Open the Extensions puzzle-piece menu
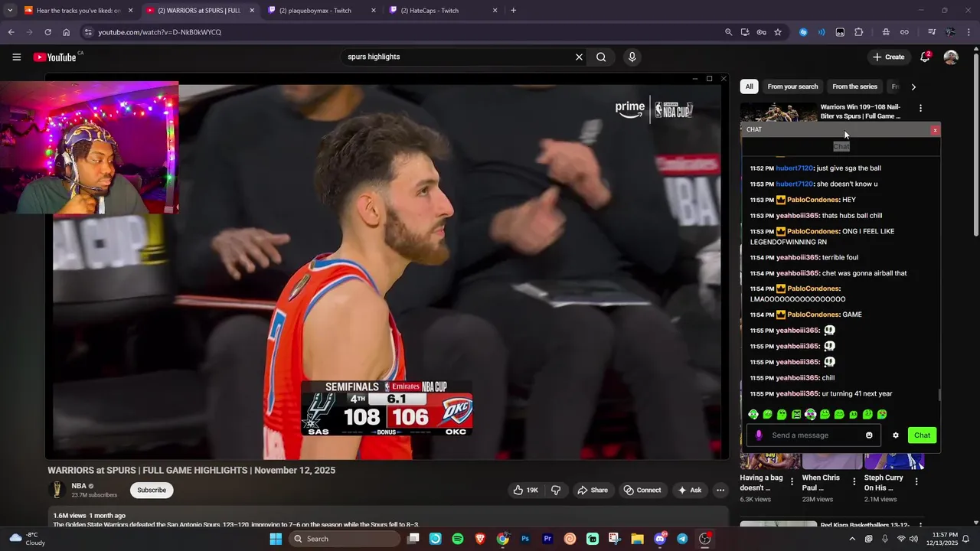Image resolution: width=980 pixels, height=551 pixels. pyautogui.click(x=858, y=32)
